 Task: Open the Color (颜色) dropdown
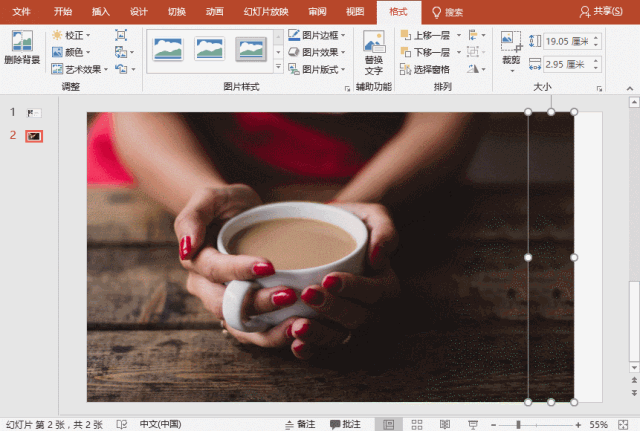coord(71,52)
